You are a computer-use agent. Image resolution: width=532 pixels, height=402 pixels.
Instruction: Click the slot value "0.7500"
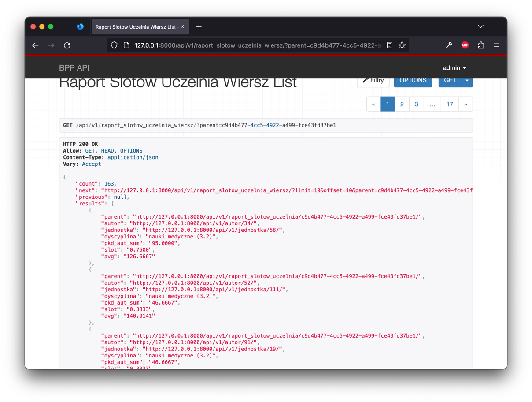pyautogui.click(x=139, y=250)
